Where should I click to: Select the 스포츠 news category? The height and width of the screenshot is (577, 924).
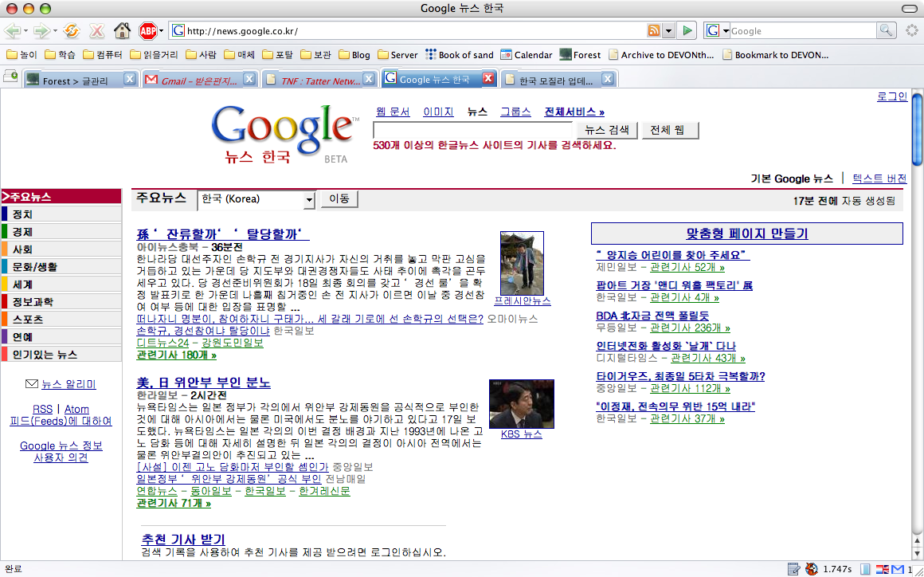click(61, 320)
